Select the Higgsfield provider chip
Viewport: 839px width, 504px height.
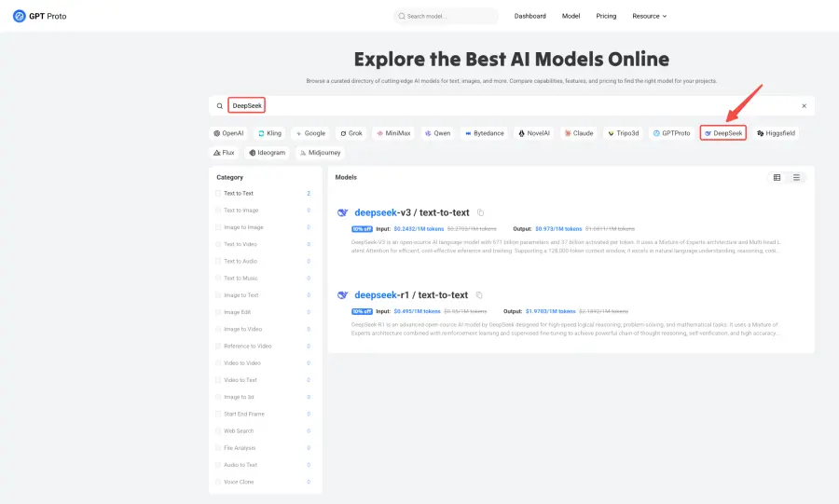(776, 133)
